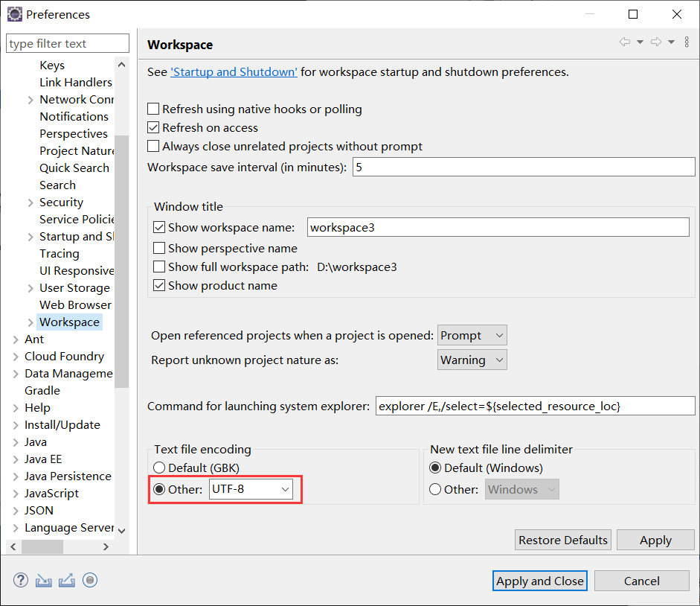Select Tracing preference page
Screen dimensions: 700x606
[59, 253]
